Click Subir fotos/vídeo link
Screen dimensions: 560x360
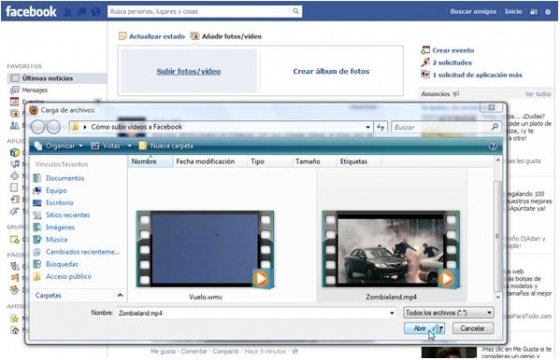189,71
